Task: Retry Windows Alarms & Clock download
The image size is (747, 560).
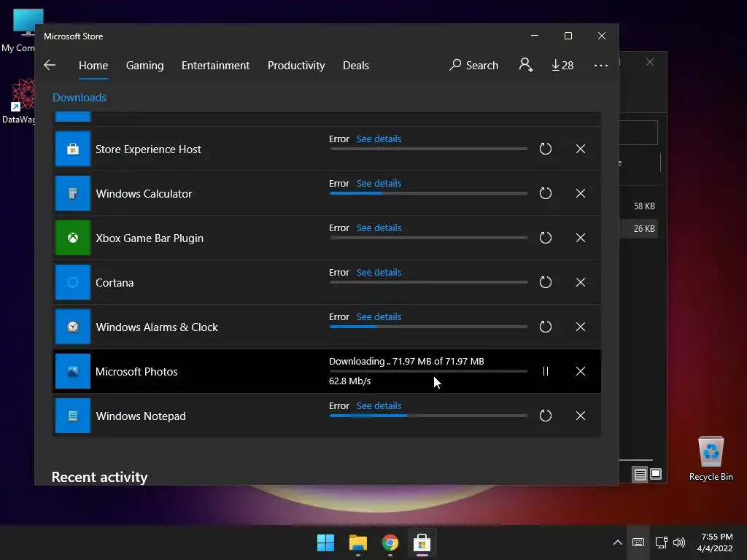Action: click(x=546, y=327)
